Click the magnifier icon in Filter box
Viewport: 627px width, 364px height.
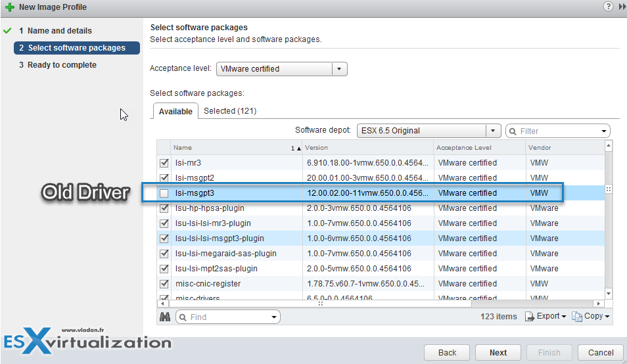pos(512,131)
